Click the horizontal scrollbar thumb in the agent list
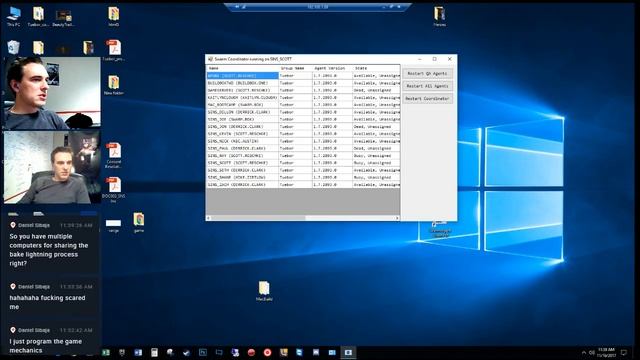This screenshot has height=360, width=640. click(x=258, y=218)
